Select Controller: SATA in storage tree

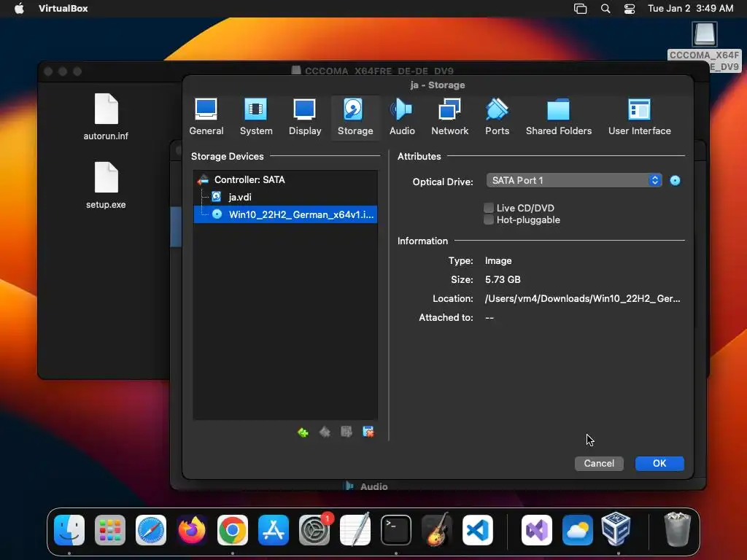pos(285,179)
